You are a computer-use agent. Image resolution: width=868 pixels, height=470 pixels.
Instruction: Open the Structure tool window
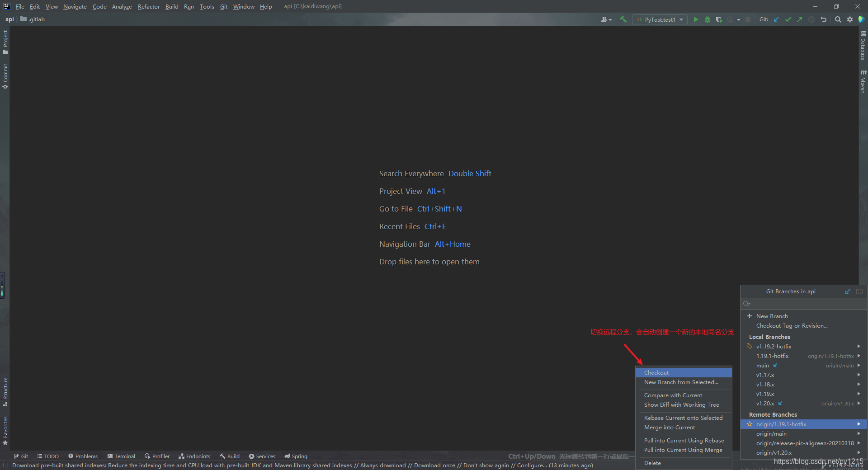click(5, 391)
